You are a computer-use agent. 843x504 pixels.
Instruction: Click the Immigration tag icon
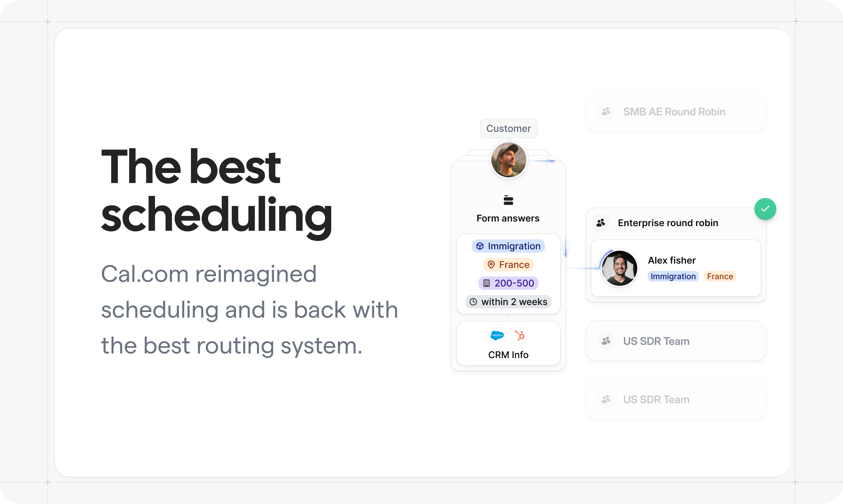click(x=480, y=245)
